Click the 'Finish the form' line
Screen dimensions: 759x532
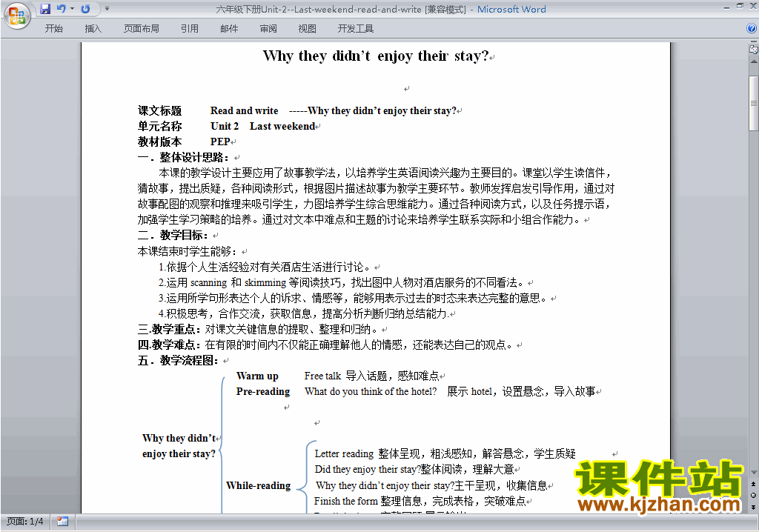coord(420,501)
